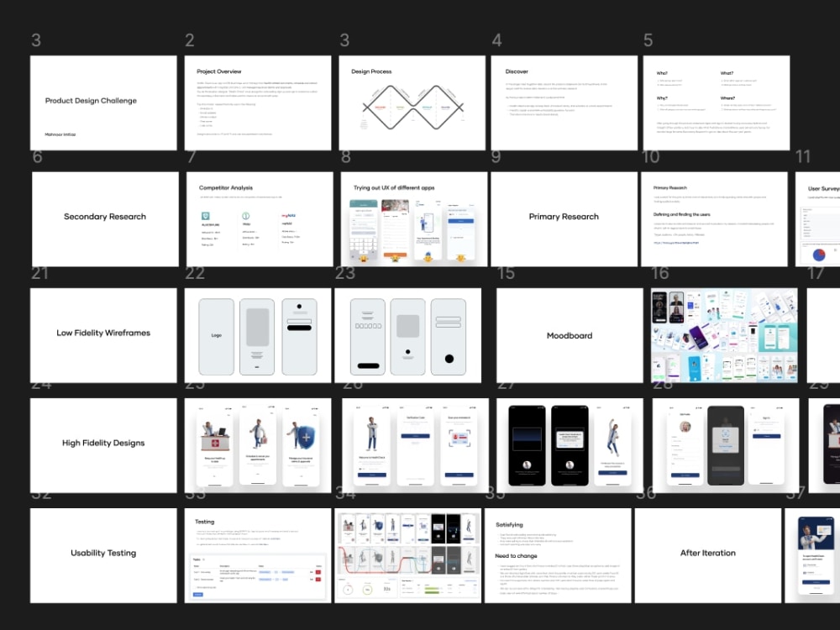Select the frame with dark camera screens

570,445
